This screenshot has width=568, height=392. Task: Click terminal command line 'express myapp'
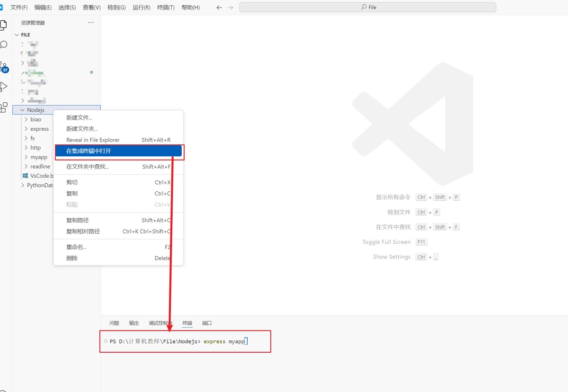[224, 341]
